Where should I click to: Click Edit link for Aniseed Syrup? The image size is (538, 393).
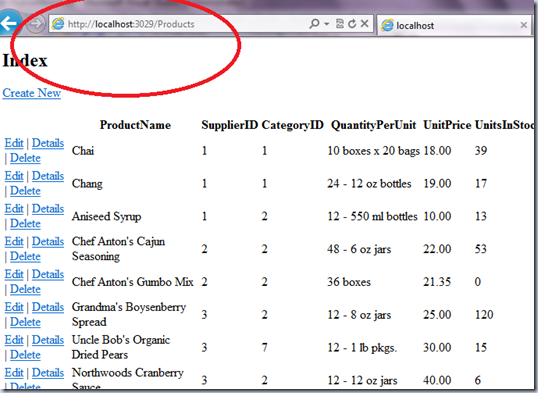coord(14,209)
